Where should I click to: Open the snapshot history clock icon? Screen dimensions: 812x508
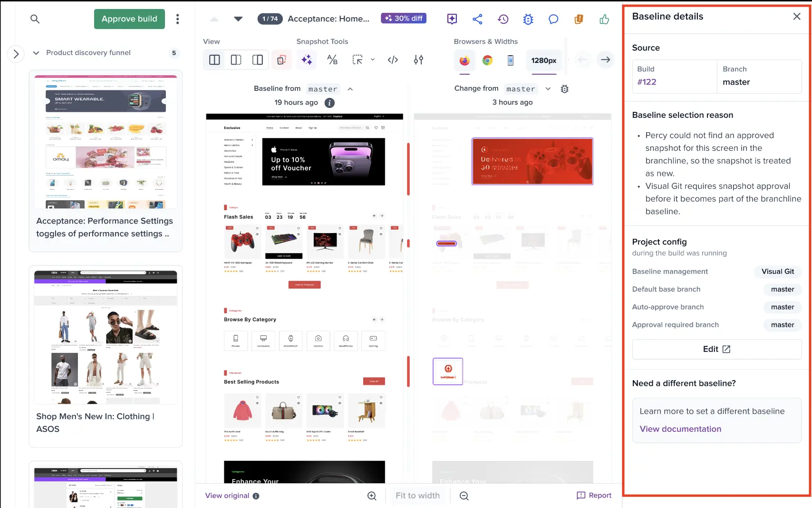tap(503, 19)
